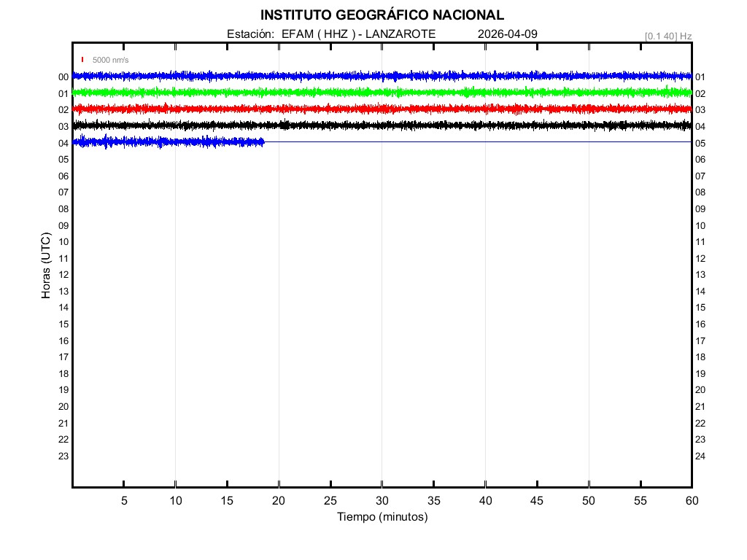Click the 10 minute tick label on time axis

pos(175,501)
